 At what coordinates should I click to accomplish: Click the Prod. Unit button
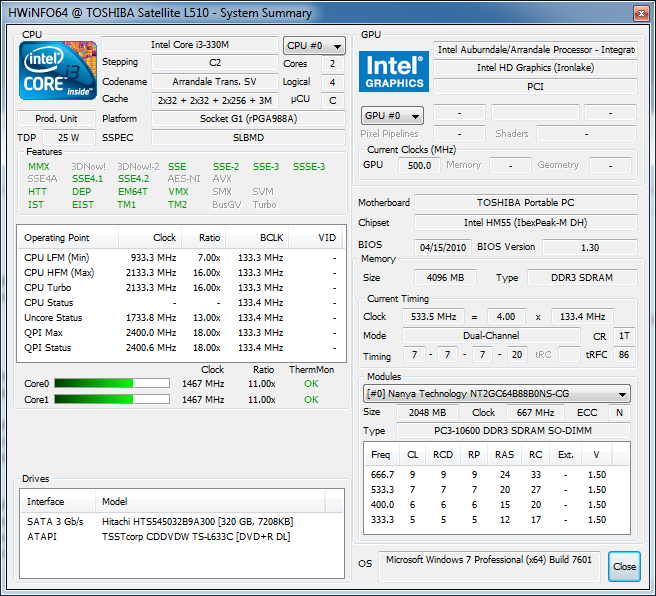(56, 119)
